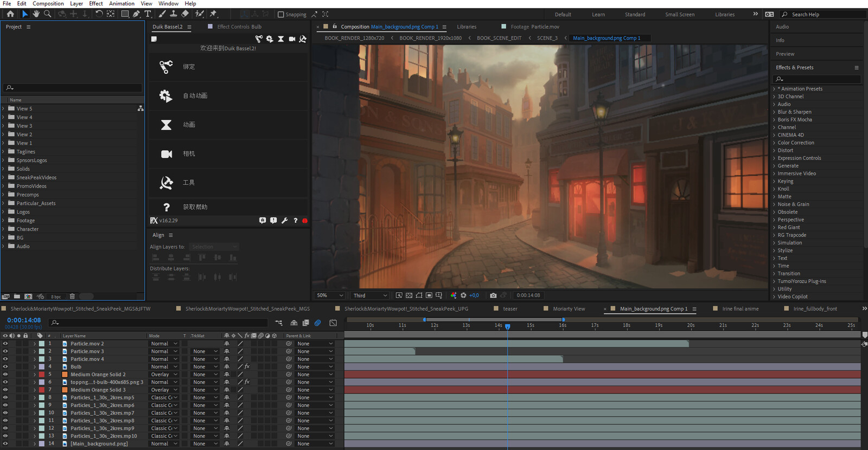Viewport: 868px width, 450px height.
Task: Open Duik tools icon in panel header
Action: pos(303,39)
